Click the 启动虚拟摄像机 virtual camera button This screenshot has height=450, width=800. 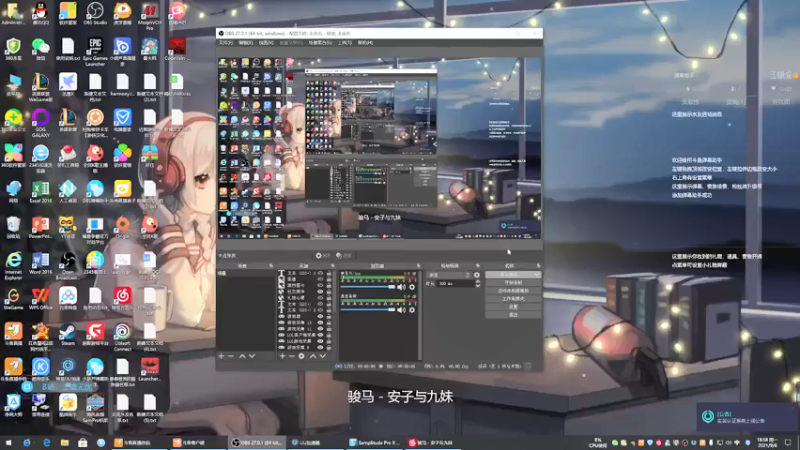click(x=513, y=291)
